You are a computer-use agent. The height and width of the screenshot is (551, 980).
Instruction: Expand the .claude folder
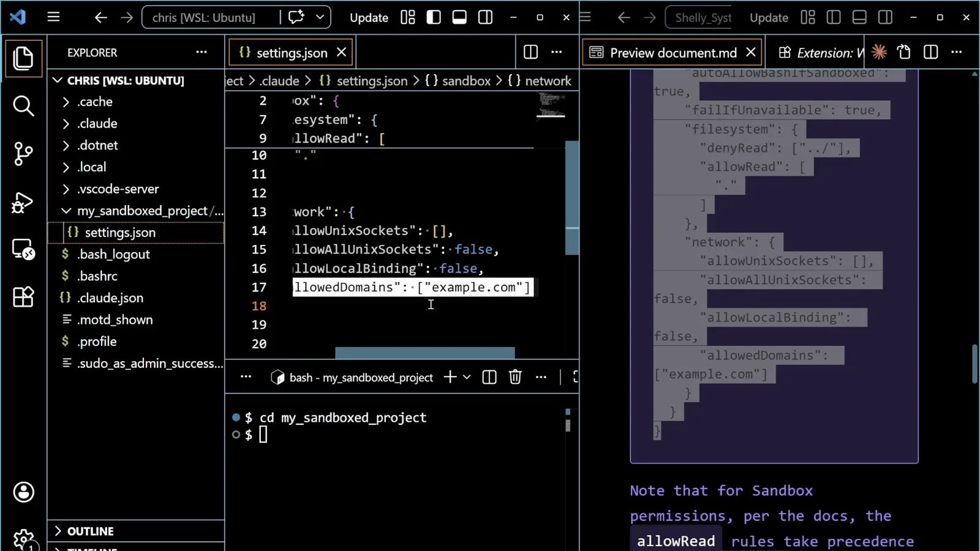pyautogui.click(x=136, y=124)
